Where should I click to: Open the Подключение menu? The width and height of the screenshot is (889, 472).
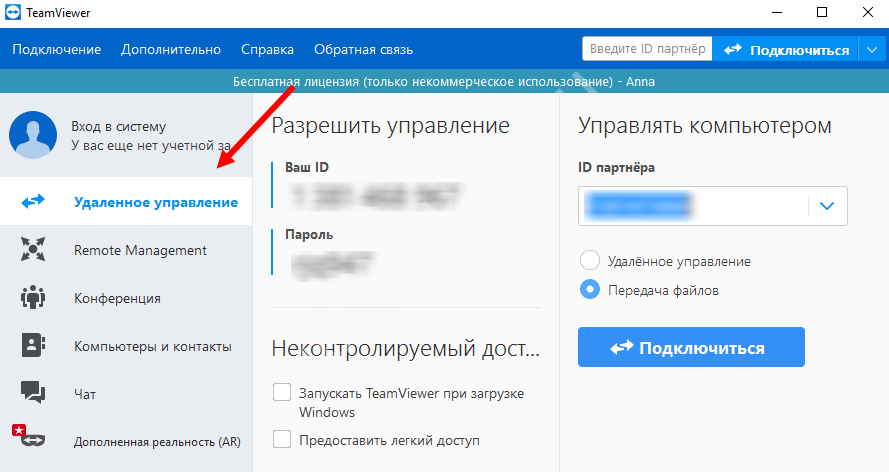pos(57,49)
